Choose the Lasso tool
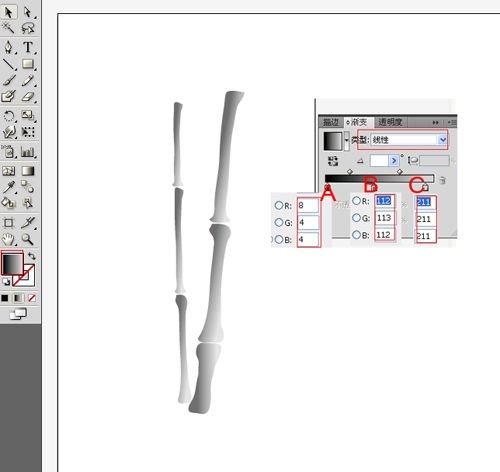Image resolution: width=500 pixels, height=472 pixels. (28, 28)
